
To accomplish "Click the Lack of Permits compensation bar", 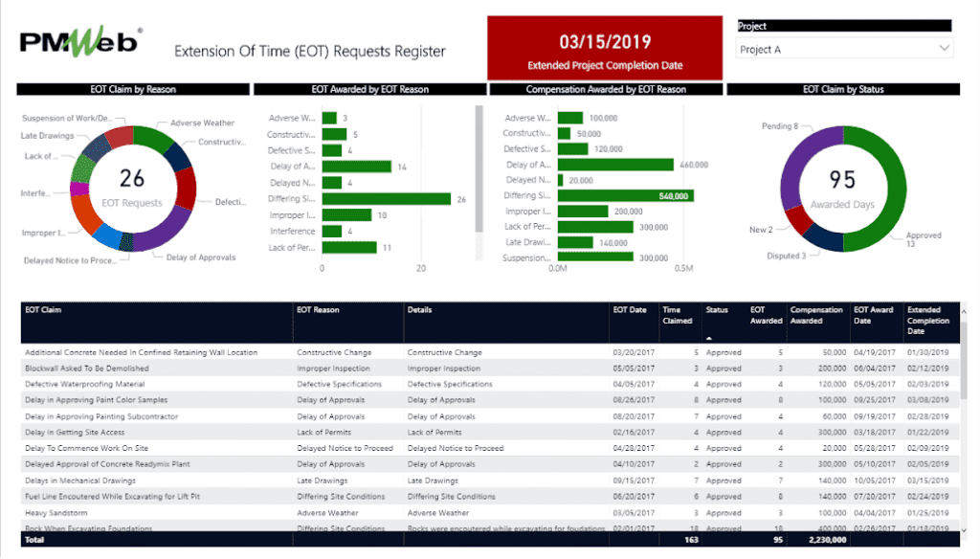I will click(x=594, y=227).
